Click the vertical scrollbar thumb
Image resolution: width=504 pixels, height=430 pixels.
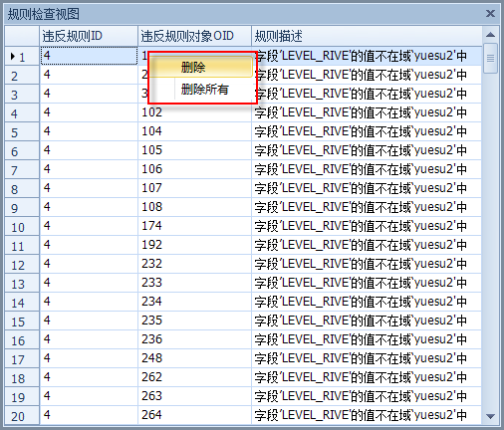point(490,58)
